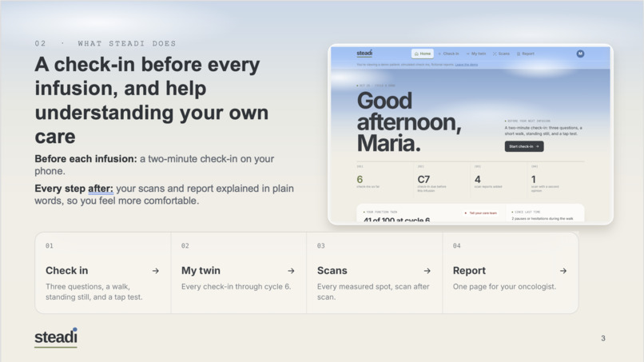Click 'YOUR FUNCTION TWIN' label
This screenshot has width=644, height=362.
click(381, 212)
